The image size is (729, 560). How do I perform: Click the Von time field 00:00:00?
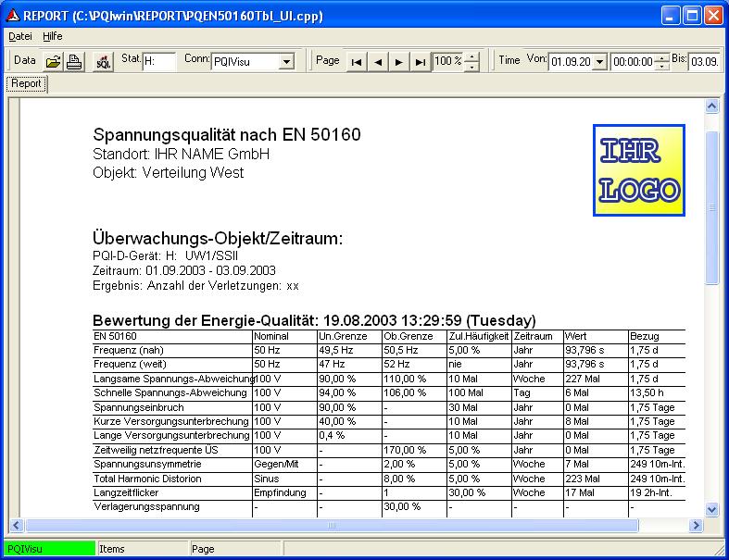coord(633,61)
